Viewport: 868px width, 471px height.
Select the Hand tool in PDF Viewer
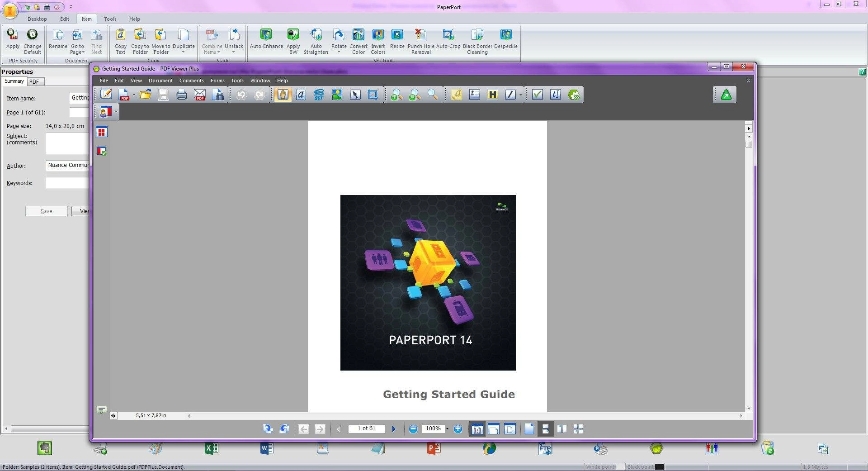(283, 95)
